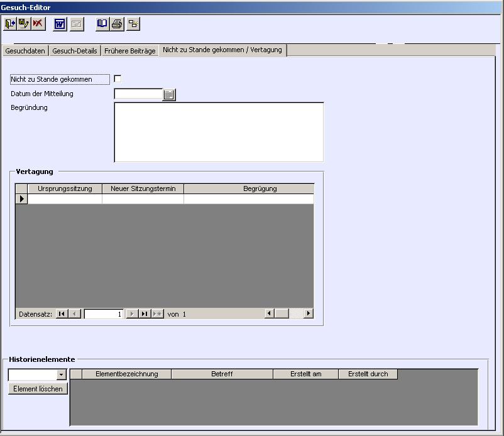Click the open book icon
Image resolution: width=504 pixels, height=436 pixels.
point(102,25)
